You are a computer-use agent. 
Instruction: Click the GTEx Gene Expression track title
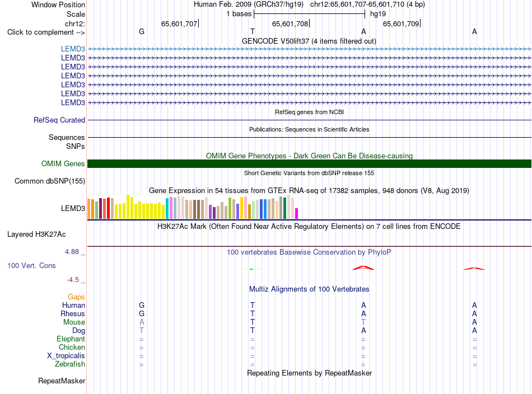[x=309, y=190]
